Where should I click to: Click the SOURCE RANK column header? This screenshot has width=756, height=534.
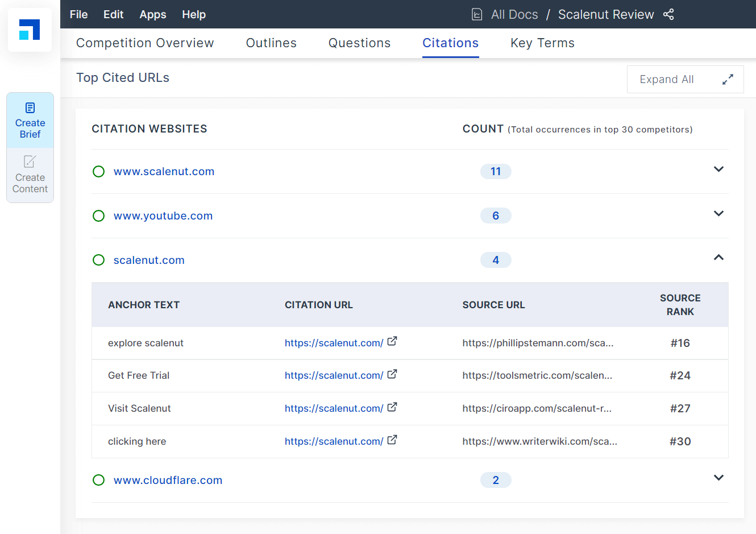(x=680, y=305)
